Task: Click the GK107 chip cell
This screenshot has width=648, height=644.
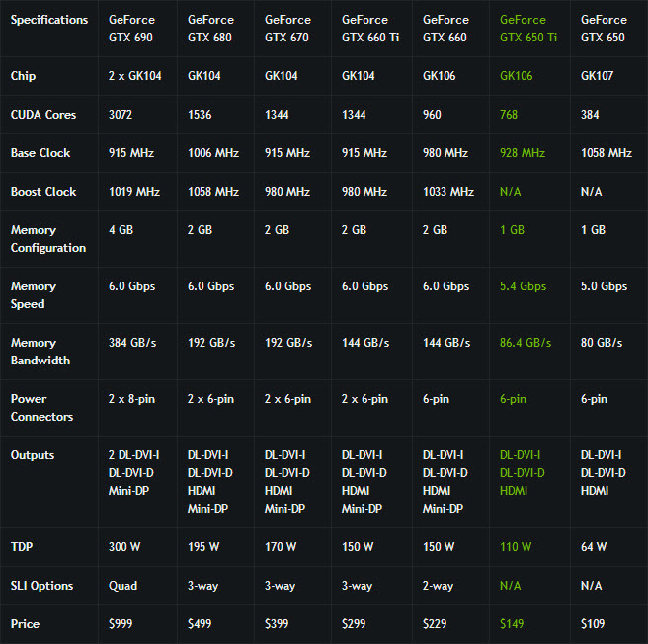Action: click(x=597, y=76)
